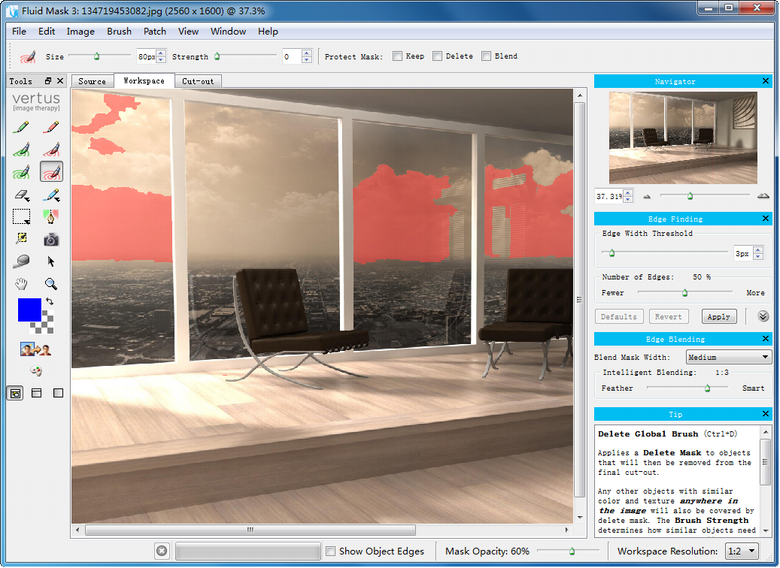This screenshot has height=568, width=780.
Task: Click the Defaults button in Edge Finding
Action: click(619, 317)
